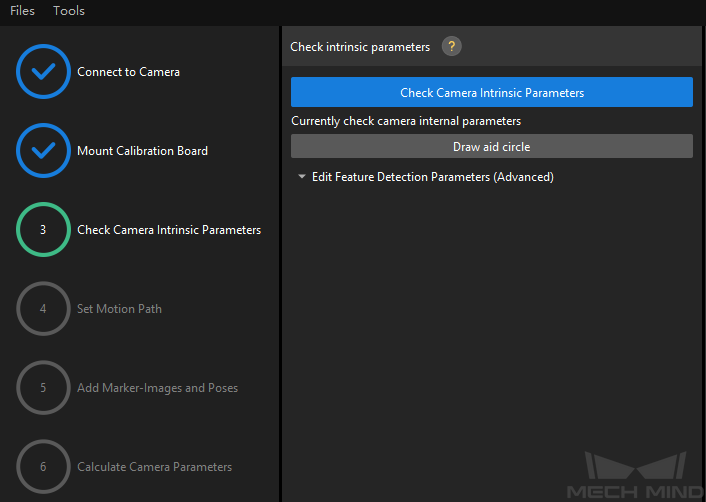Open the help question mark icon
The height and width of the screenshot is (502, 706).
click(x=452, y=46)
